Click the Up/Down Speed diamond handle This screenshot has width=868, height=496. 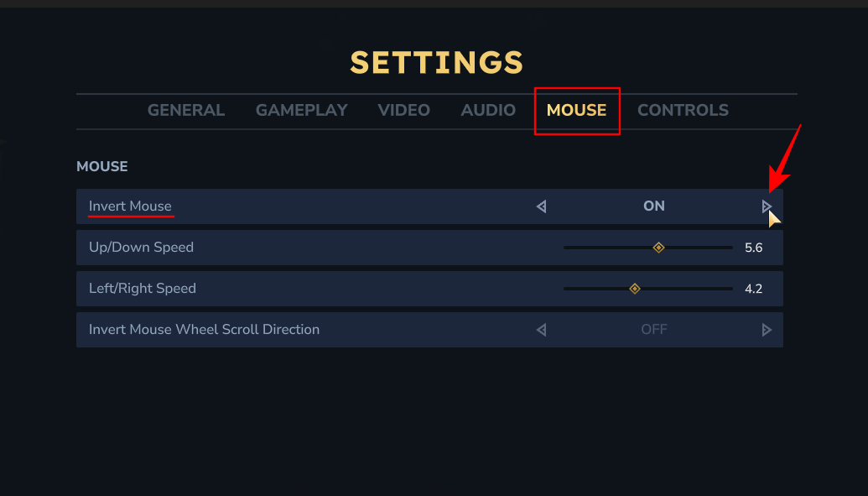coord(658,248)
